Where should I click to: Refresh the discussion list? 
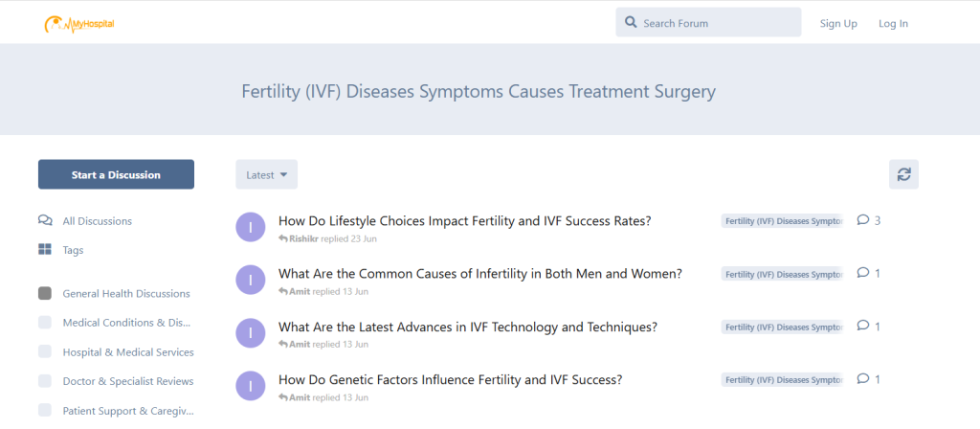pos(903,174)
